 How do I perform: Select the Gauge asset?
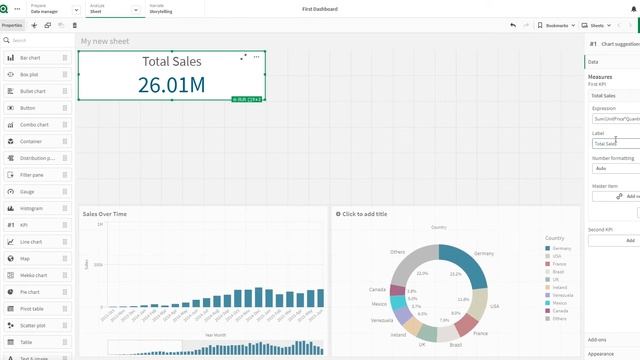(37, 192)
